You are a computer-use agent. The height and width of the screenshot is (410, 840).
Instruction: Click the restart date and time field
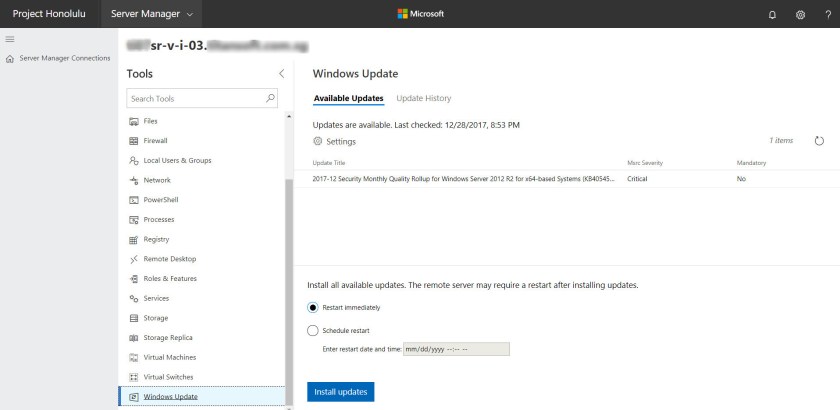pos(456,349)
